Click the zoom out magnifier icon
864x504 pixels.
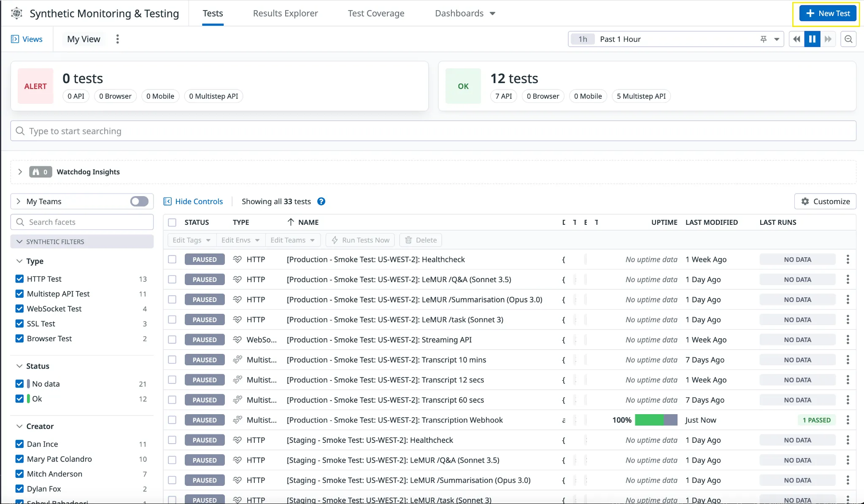pos(848,39)
